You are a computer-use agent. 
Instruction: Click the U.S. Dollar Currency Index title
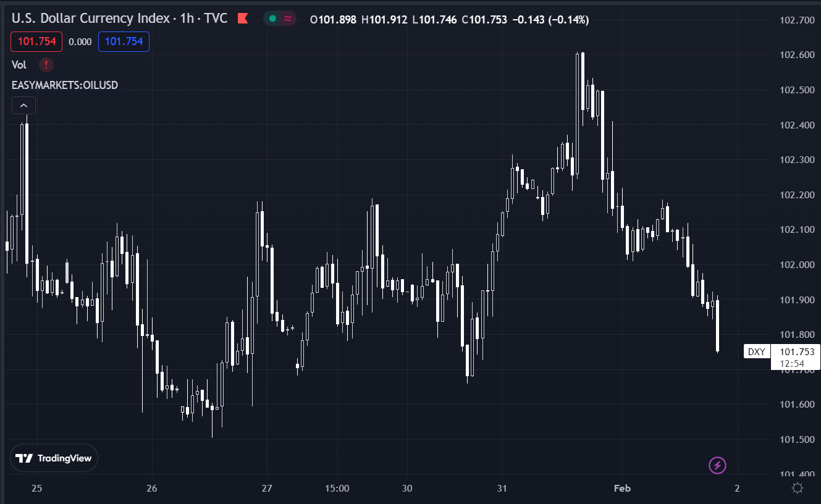[x=91, y=19]
